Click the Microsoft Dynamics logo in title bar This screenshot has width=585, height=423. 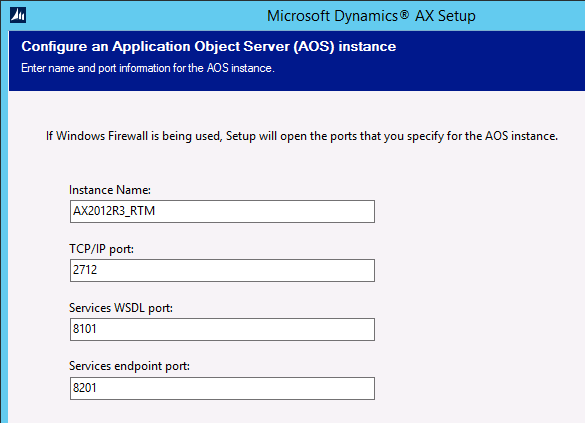pos(18,15)
